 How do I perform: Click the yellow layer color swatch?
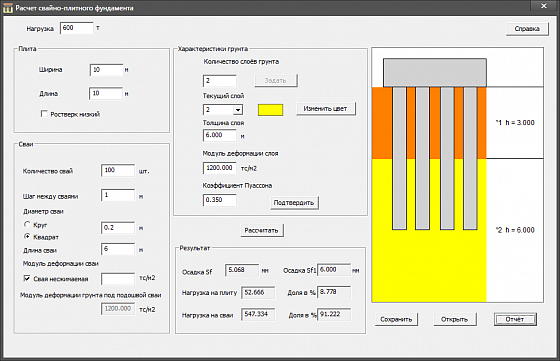270,110
